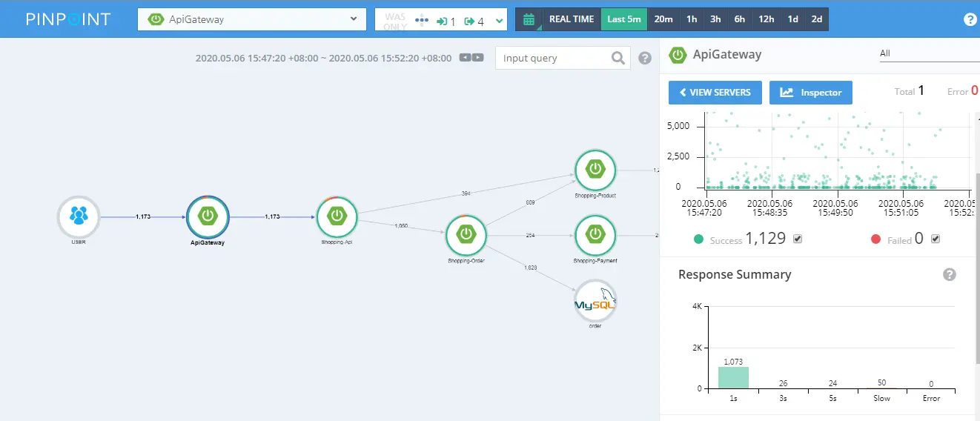
Task: Click the bidirectional dots icon
Action: coord(422,20)
